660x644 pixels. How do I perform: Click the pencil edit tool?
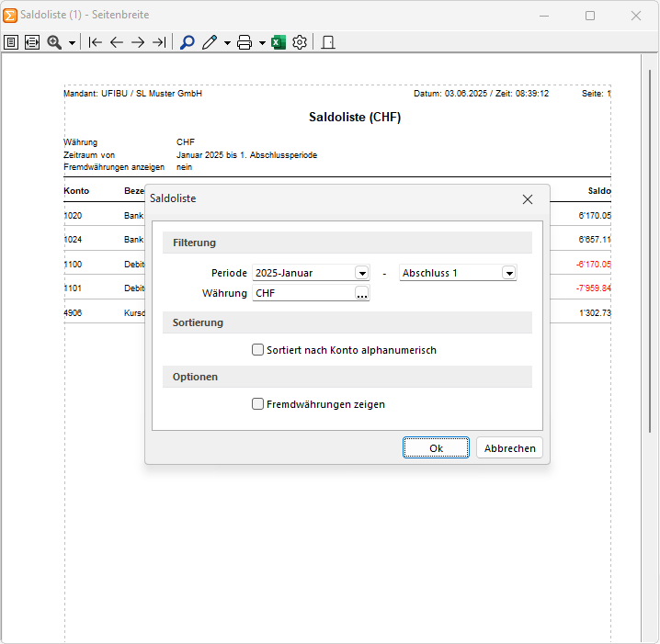point(210,42)
